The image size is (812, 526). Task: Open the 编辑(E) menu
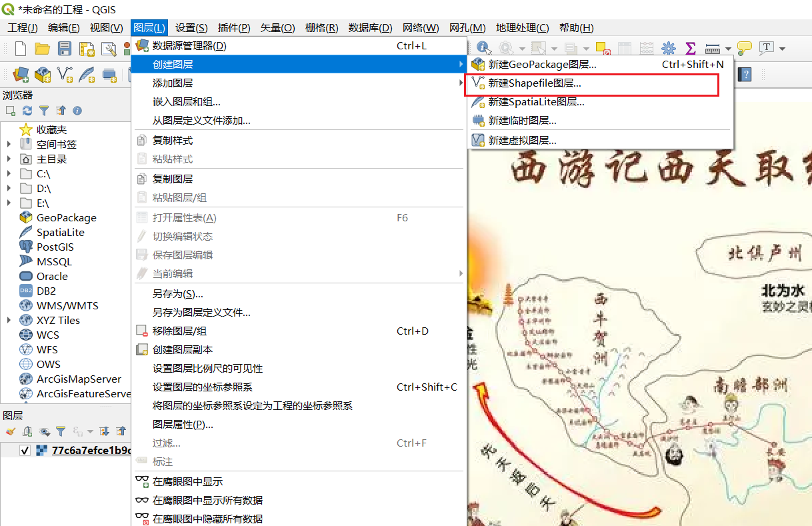(x=64, y=27)
